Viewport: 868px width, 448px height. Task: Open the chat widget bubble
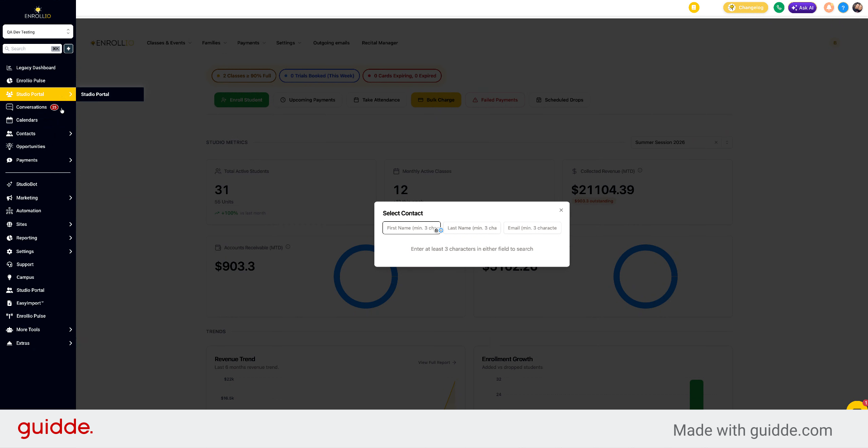857,406
